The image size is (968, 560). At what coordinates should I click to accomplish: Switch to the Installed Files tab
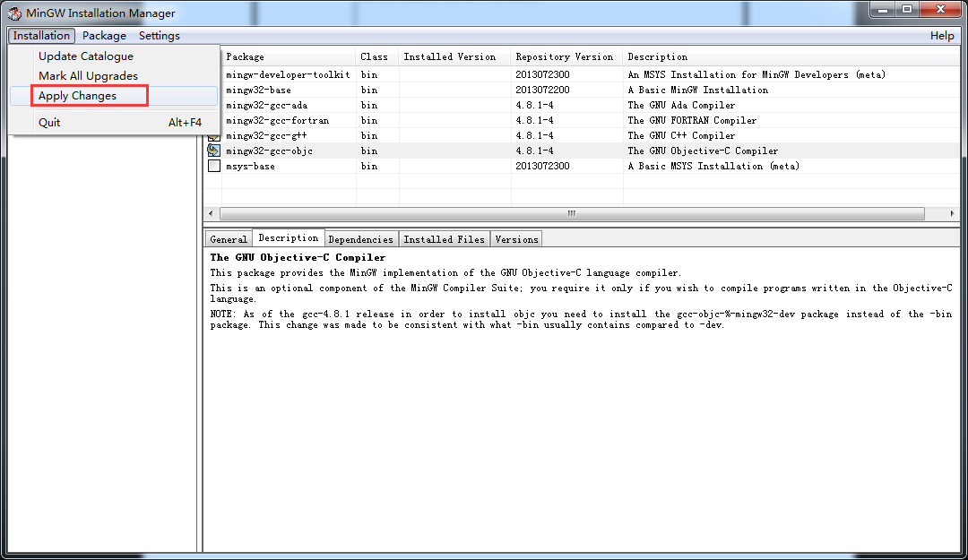point(445,239)
